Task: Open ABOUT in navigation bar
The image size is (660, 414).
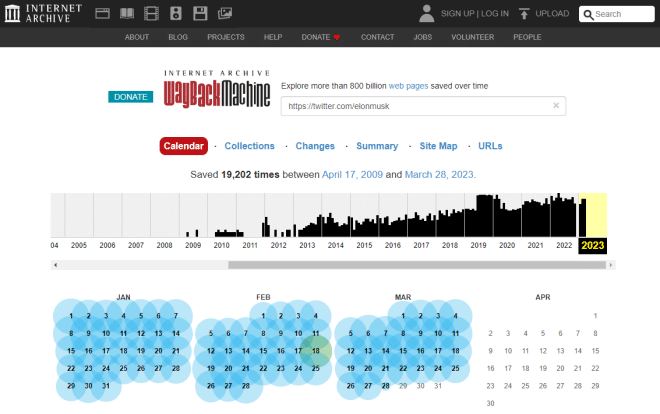Action: (137, 37)
